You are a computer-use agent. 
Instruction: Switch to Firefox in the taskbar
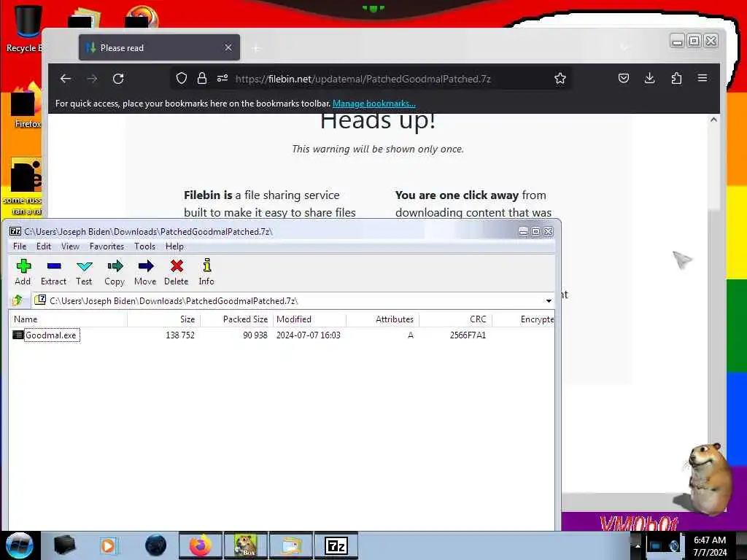click(201, 545)
